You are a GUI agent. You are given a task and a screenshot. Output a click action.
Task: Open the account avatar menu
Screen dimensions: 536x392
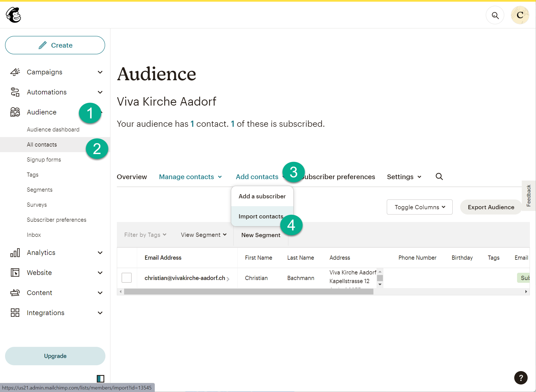coord(520,15)
